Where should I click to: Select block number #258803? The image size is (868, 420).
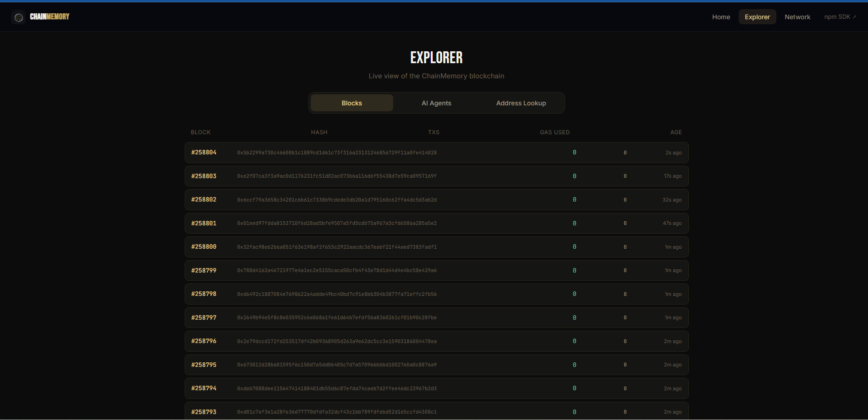[204, 176]
